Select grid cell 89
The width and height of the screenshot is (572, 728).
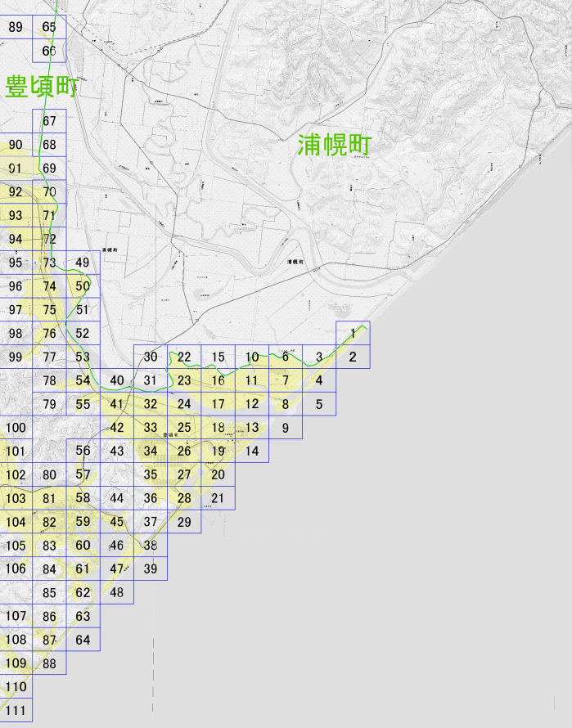(16, 27)
